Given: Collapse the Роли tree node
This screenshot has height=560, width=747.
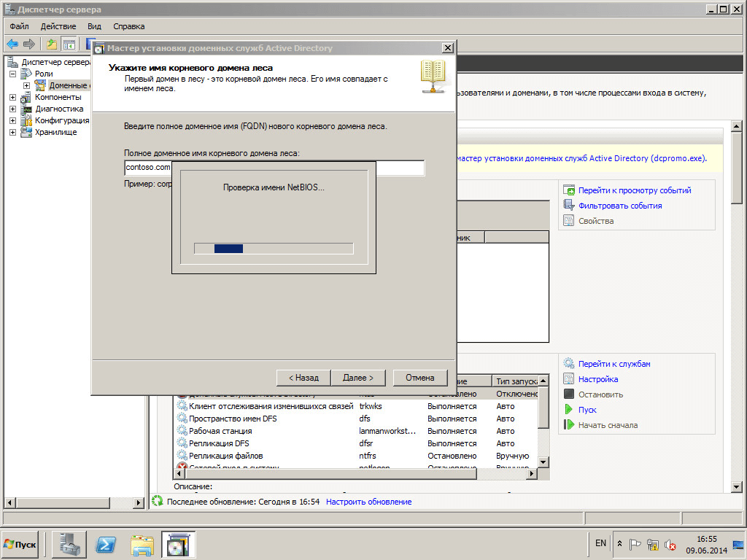Looking at the screenshot, I should tap(13, 74).
